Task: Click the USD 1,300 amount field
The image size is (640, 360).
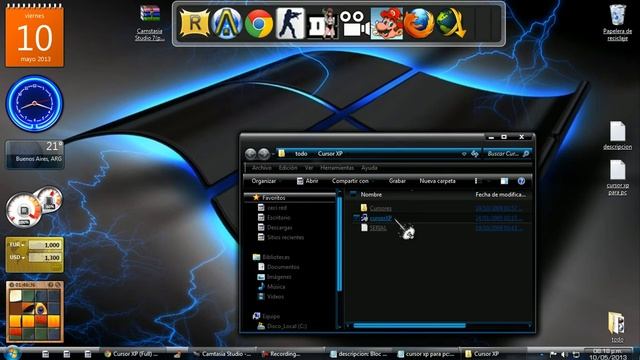Action: (45, 258)
